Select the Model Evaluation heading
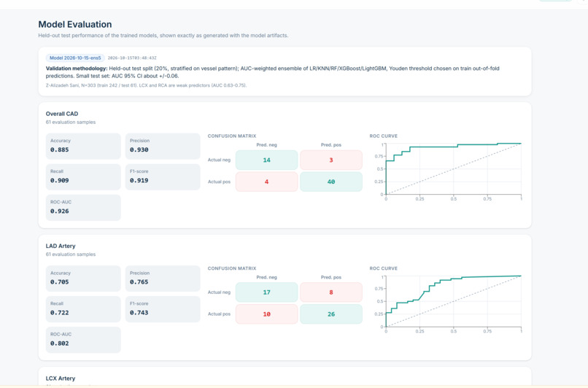The width and height of the screenshot is (588, 388). [x=75, y=24]
